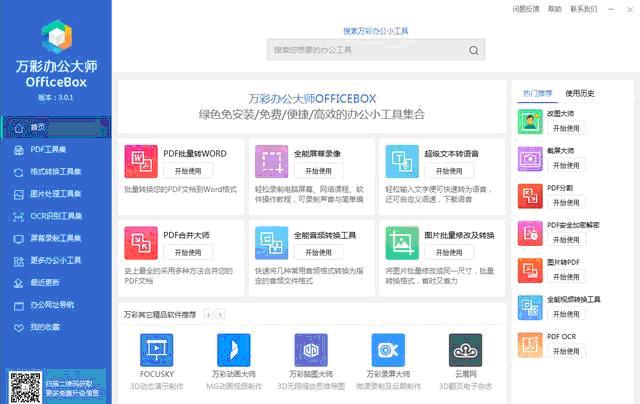Click 开始使用 under PDF合并大师
The height and width of the screenshot is (404, 640).
(x=188, y=253)
